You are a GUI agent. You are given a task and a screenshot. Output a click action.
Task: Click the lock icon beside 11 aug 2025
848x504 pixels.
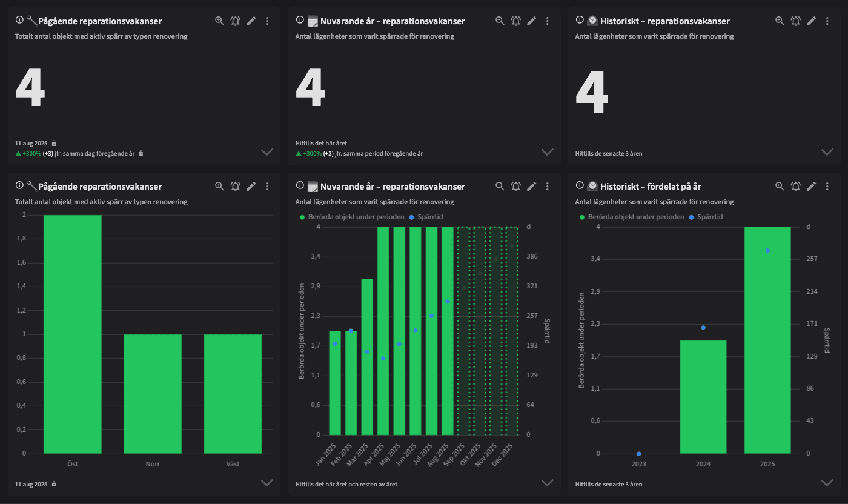(x=53, y=143)
